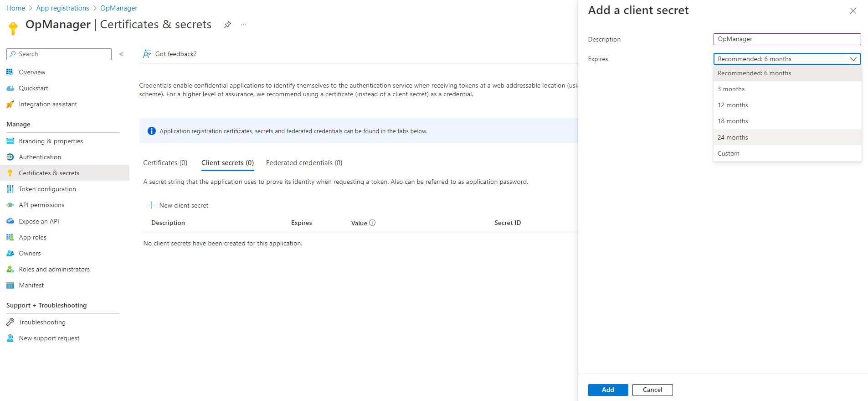Pick 3 months from expiry list

point(731,89)
